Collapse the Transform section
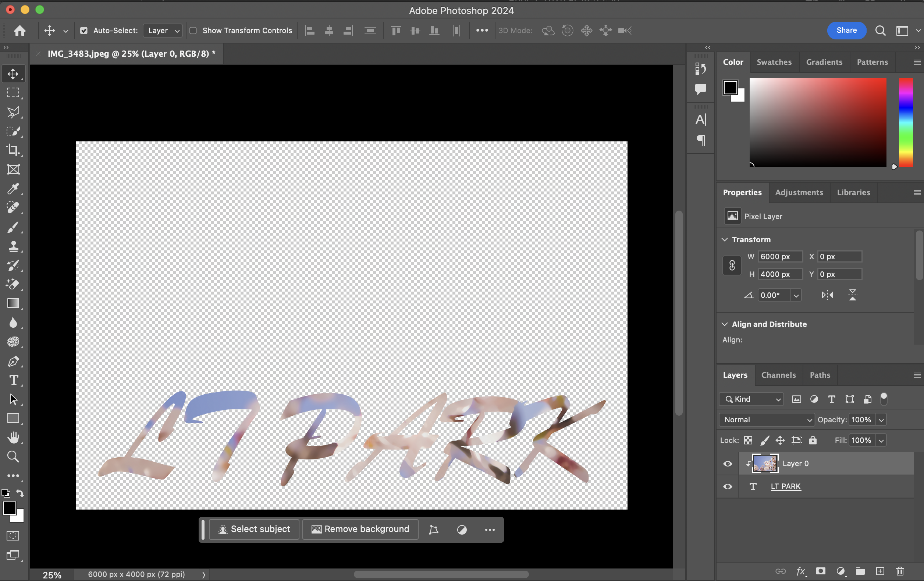The height and width of the screenshot is (581, 924). click(x=725, y=240)
